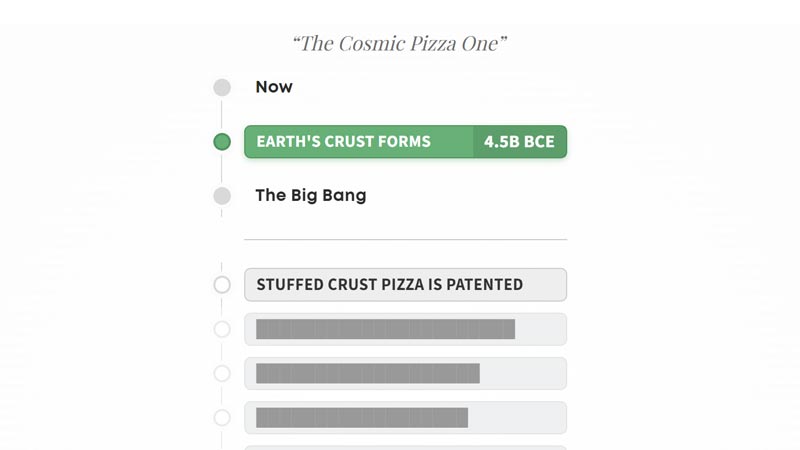This screenshot has height=450, width=800.
Task: Click the dashed timeline segment above Stuffed Crust circle
Action: click(x=222, y=255)
